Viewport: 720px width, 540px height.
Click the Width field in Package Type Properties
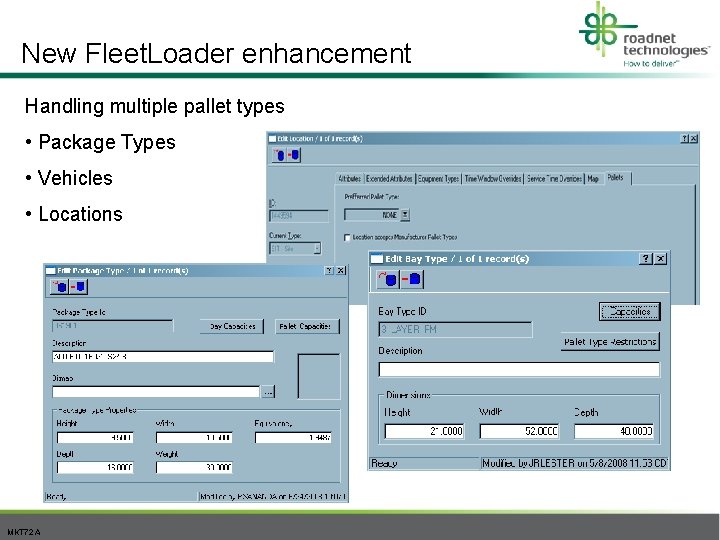tap(194, 438)
